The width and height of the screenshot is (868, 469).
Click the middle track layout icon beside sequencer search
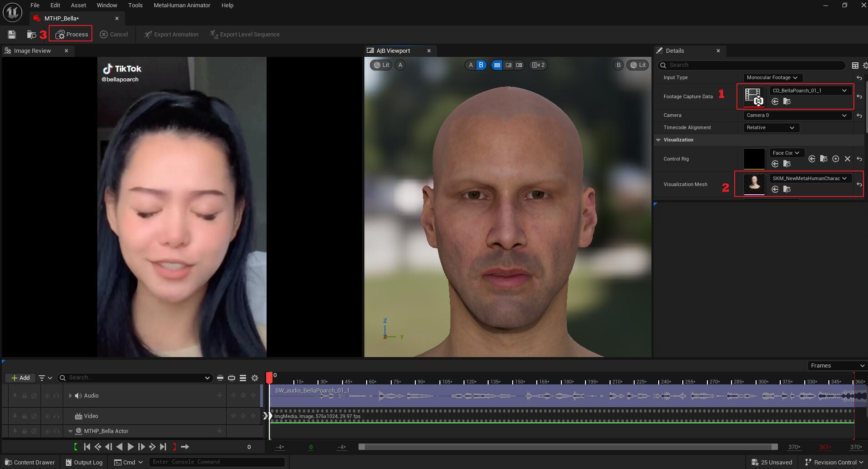pyautogui.click(x=232, y=378)
